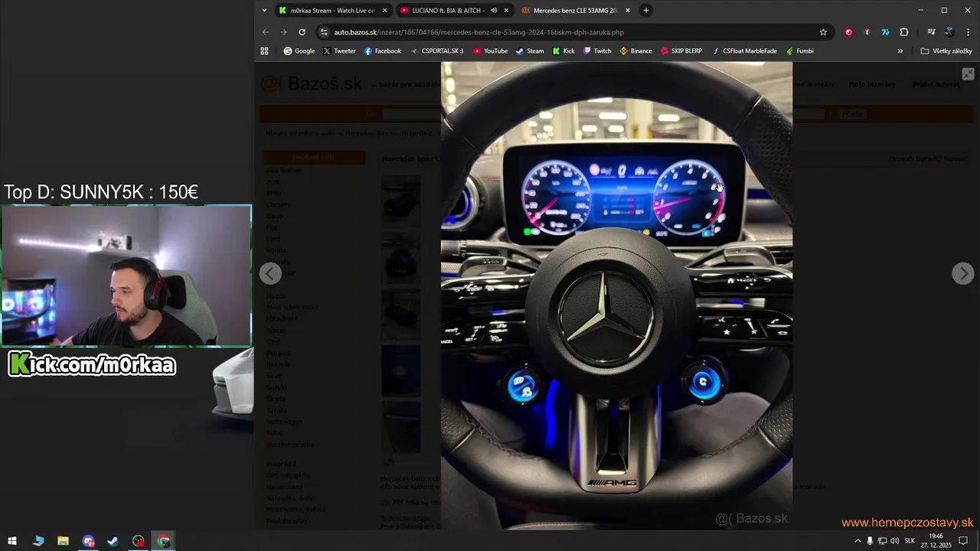This screenshot has height=551, width=980.
Task: Open the Windows Start menu
Action: pos(12,541)
